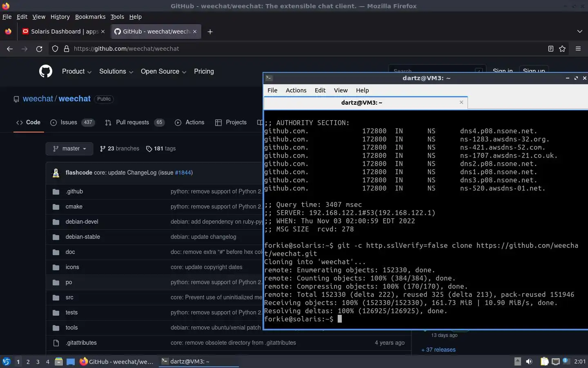
Task: Open the .github folder
Action: [x=74, y=191]
